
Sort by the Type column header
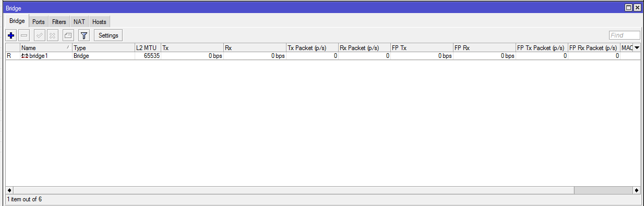coord(103,47)
